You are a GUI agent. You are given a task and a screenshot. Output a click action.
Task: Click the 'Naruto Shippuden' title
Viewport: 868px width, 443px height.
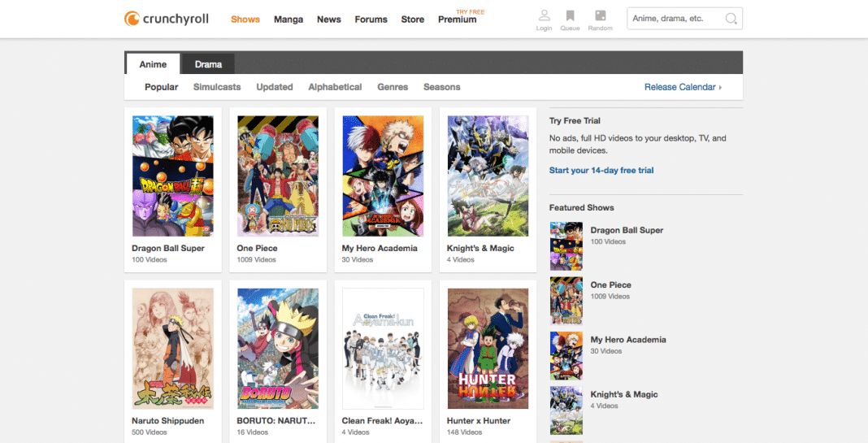[x=167, y=421]
